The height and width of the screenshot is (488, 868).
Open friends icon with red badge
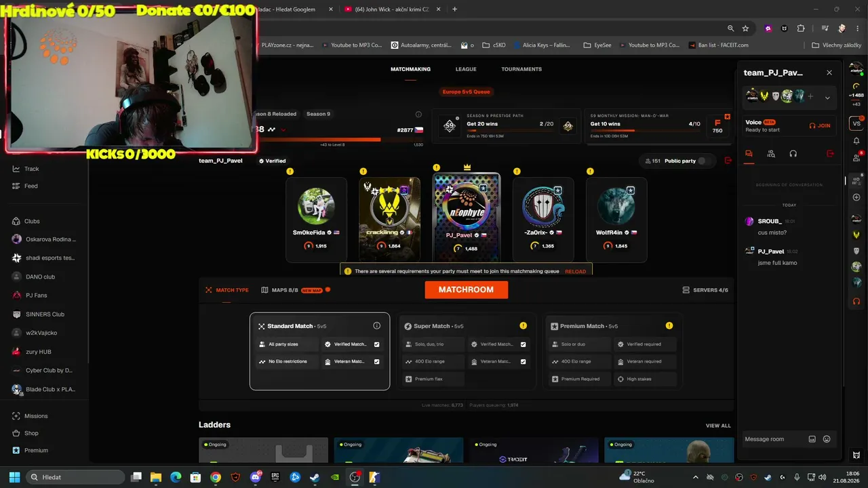856,157
